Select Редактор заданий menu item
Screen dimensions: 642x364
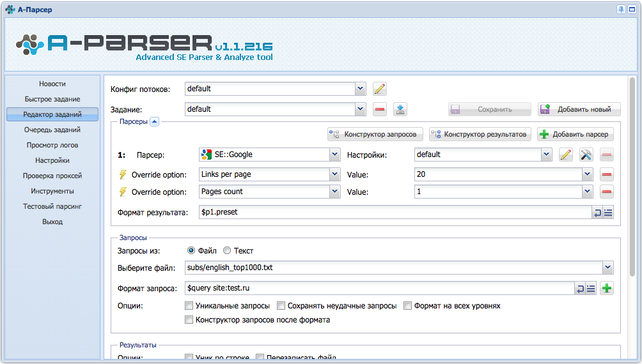52,114
